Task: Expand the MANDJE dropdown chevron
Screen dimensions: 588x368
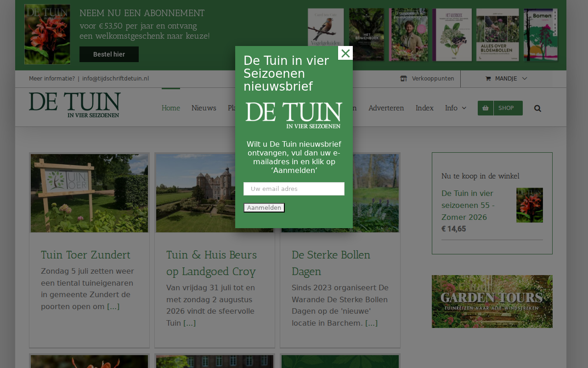Action: (525, 79)
